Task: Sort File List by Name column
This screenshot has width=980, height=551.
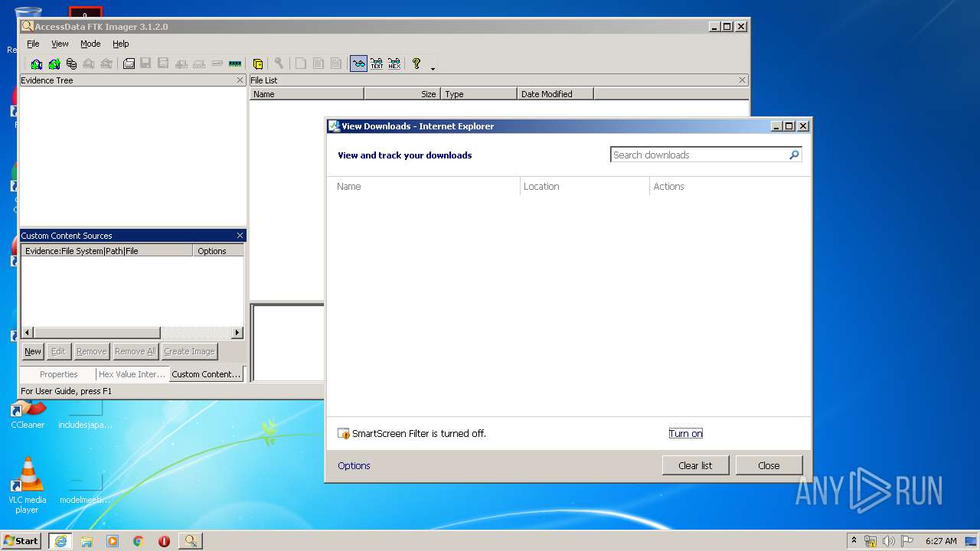Action: (x=307, y=94)
